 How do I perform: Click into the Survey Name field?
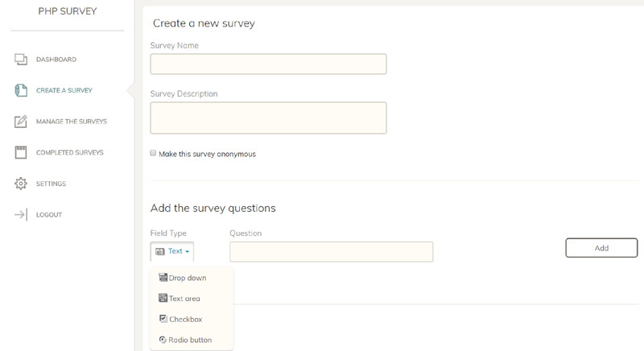coord(268,64)
